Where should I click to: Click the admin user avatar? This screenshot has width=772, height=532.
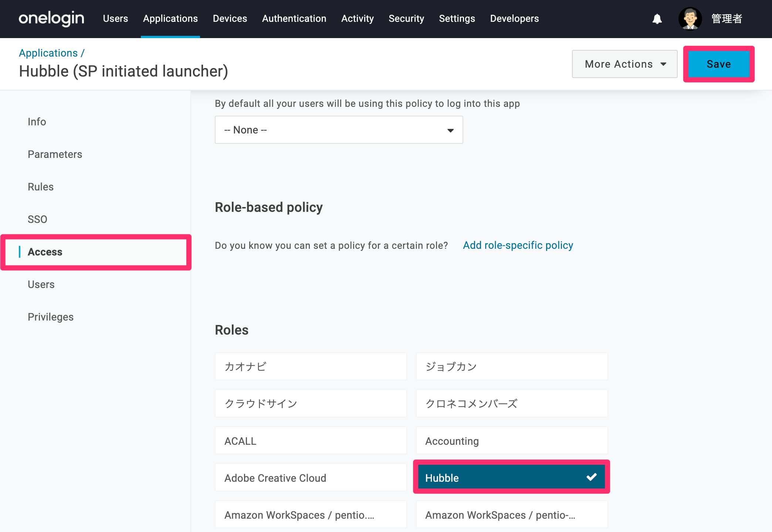pyautogui.click(x=690, y=18)
